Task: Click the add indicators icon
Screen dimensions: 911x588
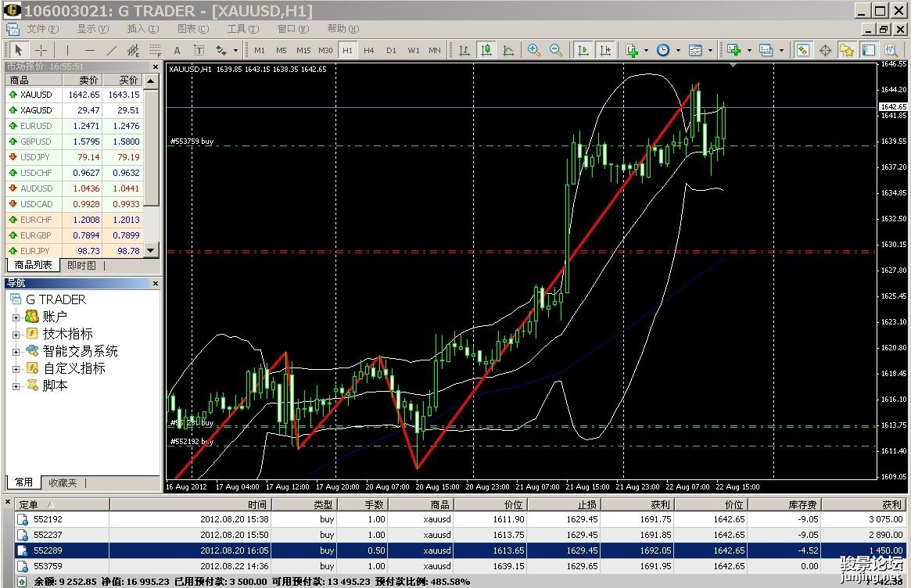Action: click(632, 51)
